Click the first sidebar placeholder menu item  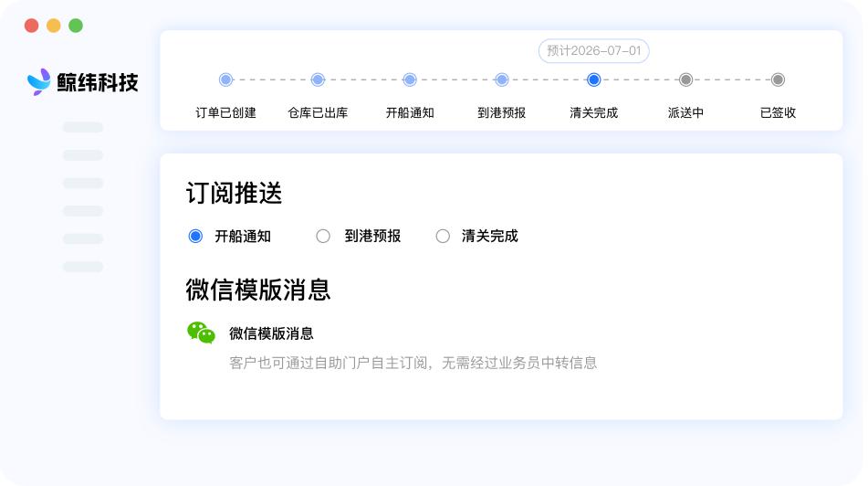pos(83,128)
